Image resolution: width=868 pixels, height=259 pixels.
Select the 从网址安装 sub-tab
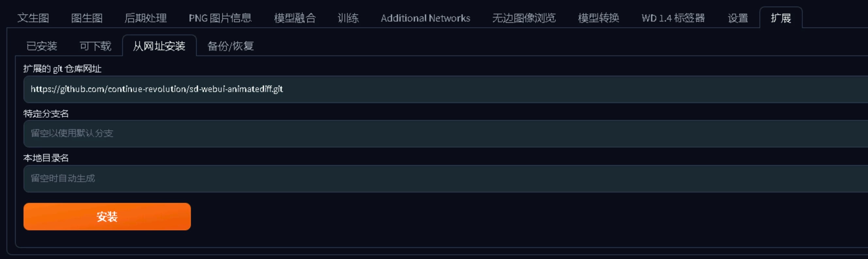[x=159, y=46]
